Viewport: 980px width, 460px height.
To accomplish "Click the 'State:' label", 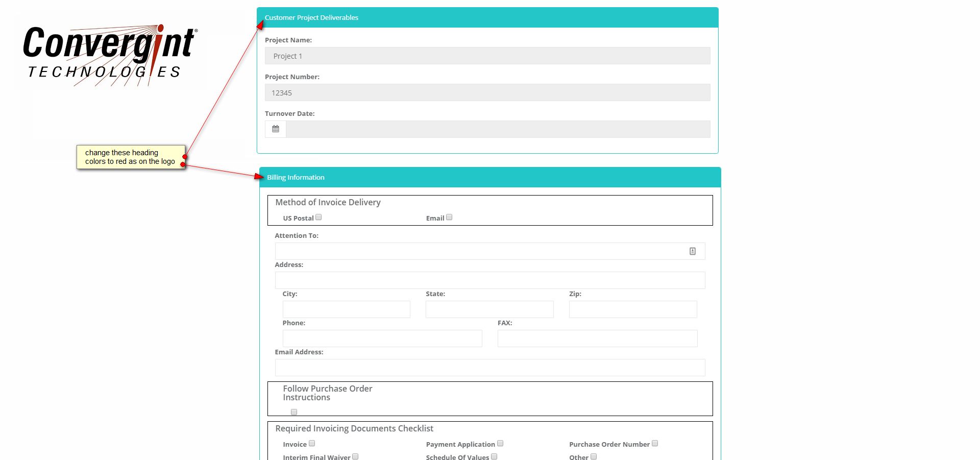I will point(435,294).
